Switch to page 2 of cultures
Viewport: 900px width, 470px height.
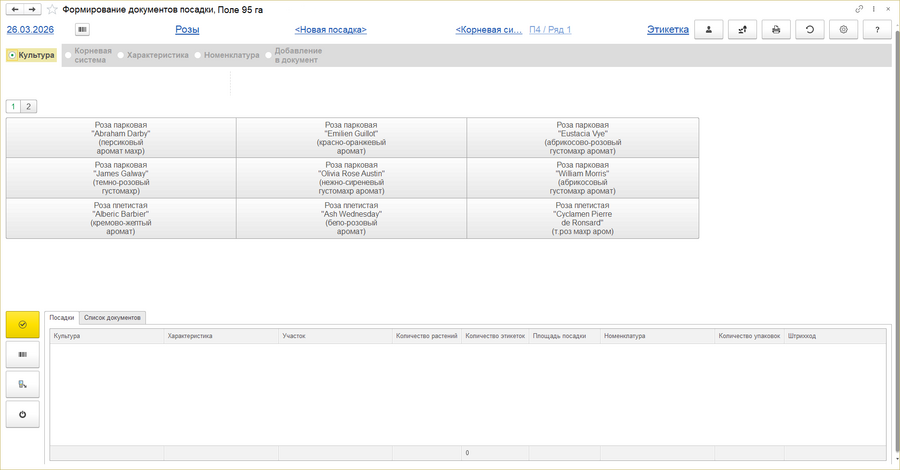[29, 106]
